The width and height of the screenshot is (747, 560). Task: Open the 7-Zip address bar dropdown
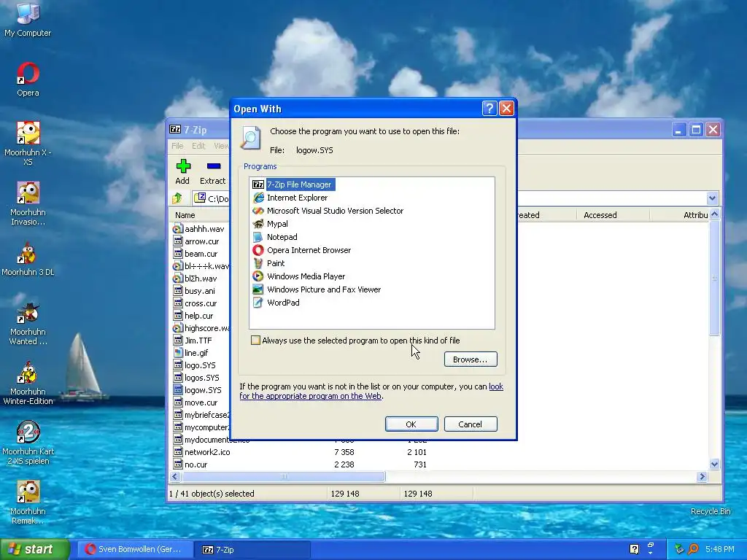[712, 198]
